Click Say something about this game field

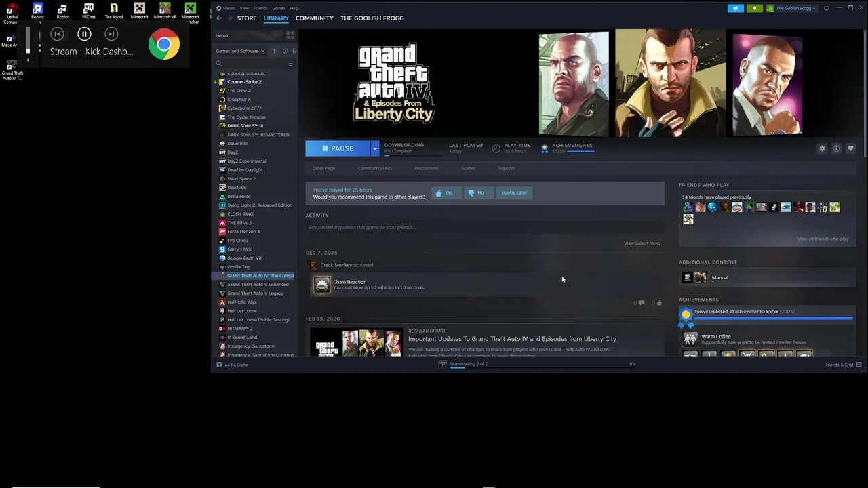click(x=484, y=228)
